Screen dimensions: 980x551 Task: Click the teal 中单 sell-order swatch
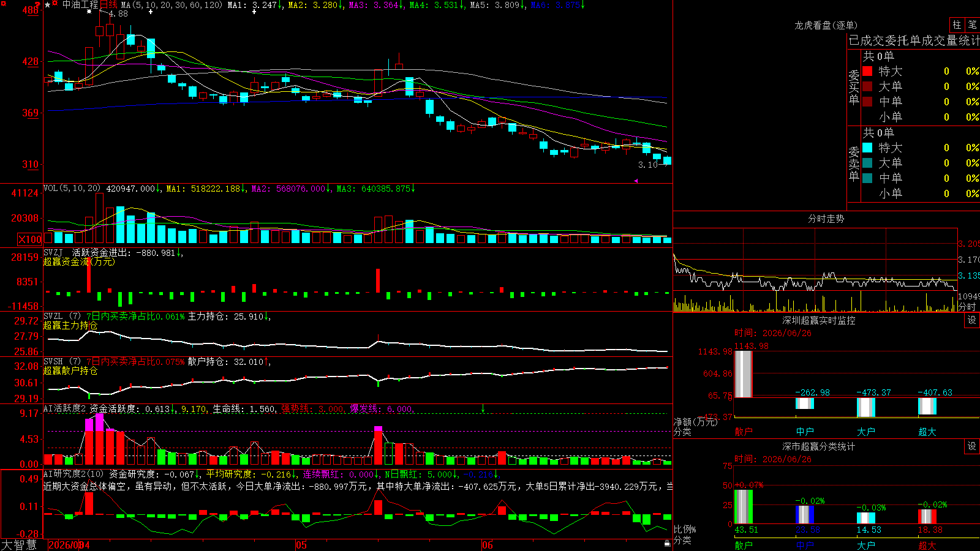coord(867,178)
